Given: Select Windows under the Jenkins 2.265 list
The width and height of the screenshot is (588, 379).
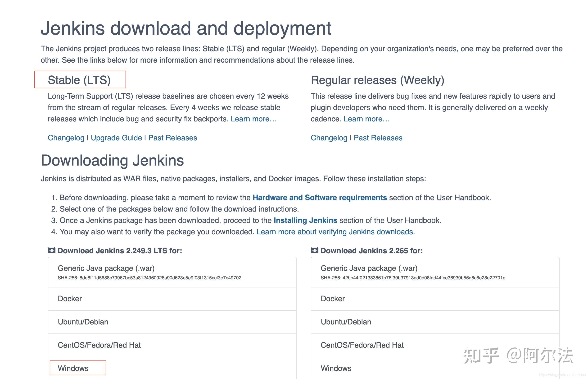Looking at the screenshot, I should coord(336,368).
